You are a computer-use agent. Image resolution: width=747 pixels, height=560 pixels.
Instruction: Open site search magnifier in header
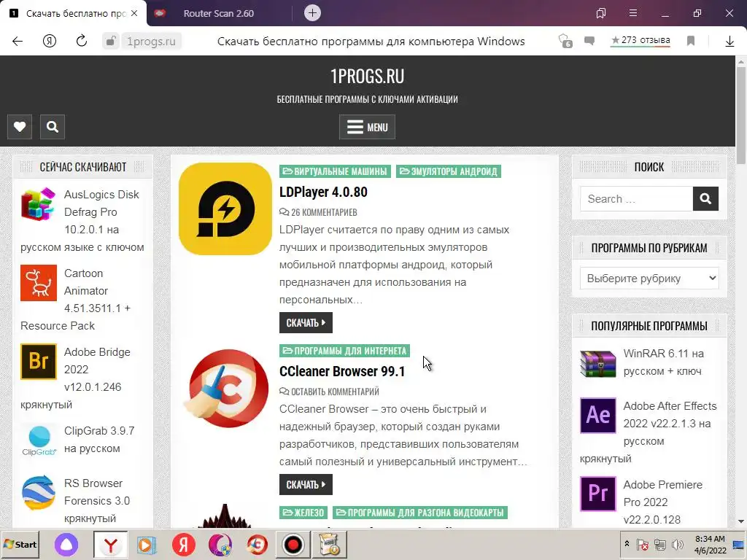(x=53, y=127)
